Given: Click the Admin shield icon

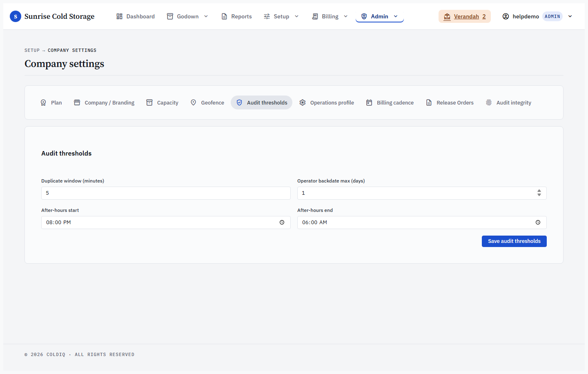Looking at the screenshot, I should tap(364, 16).
